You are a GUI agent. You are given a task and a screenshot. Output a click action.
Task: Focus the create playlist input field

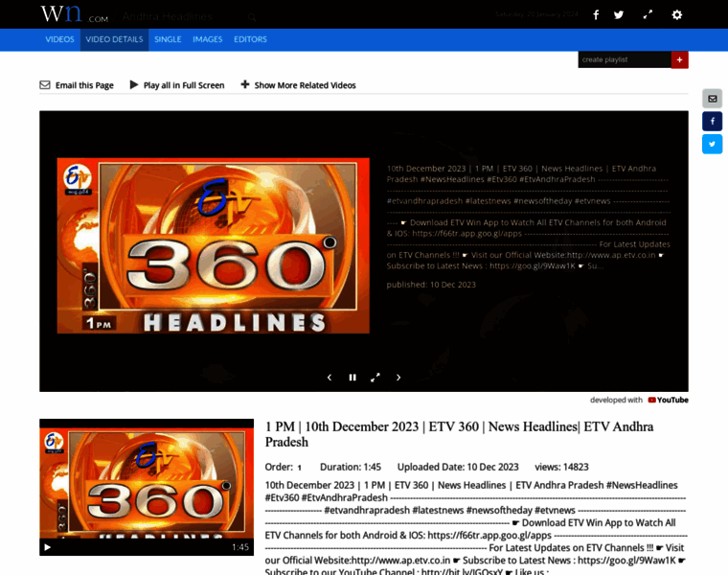(x=625, y=60)
